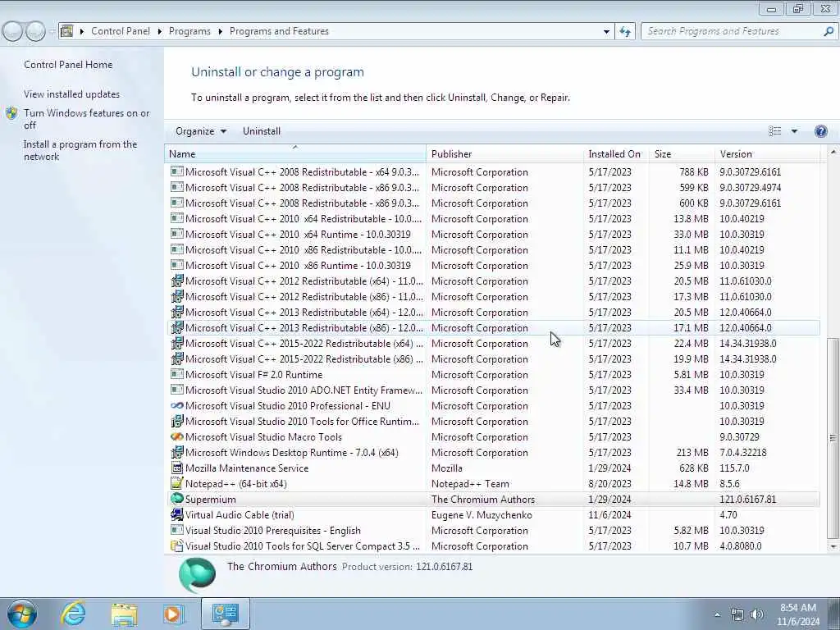Click the Microsoft Visual Studio Macro Tools icon

coord(177,436)
